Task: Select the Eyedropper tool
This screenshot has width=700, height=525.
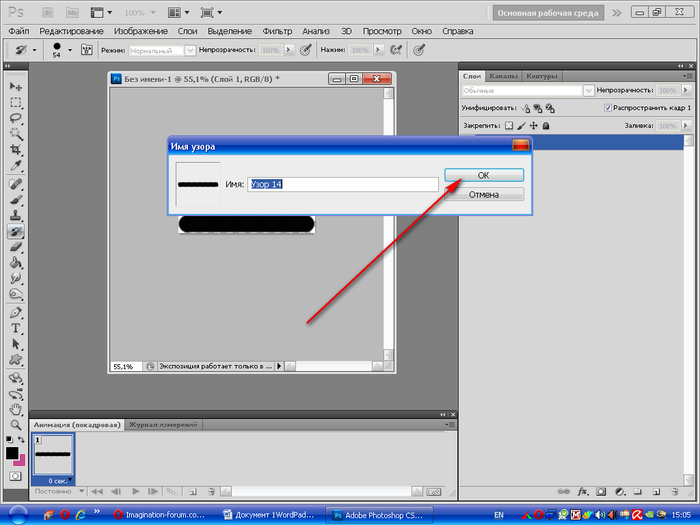Action: (16, 163)
